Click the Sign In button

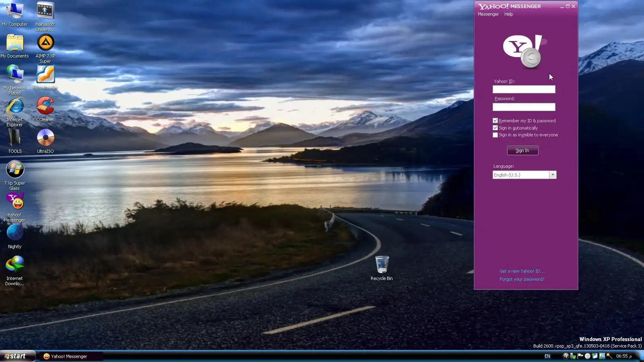point(522,150)
